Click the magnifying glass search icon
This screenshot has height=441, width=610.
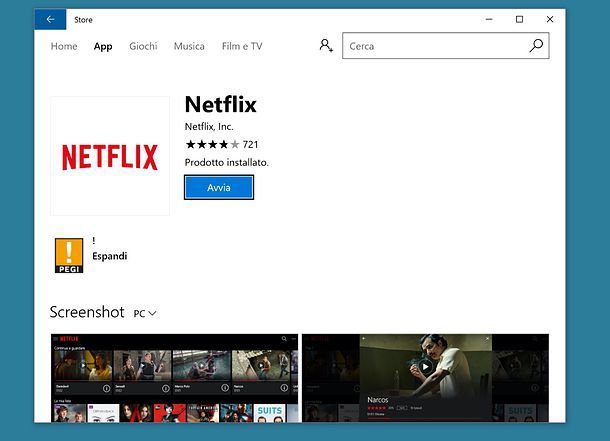point(536,46)
